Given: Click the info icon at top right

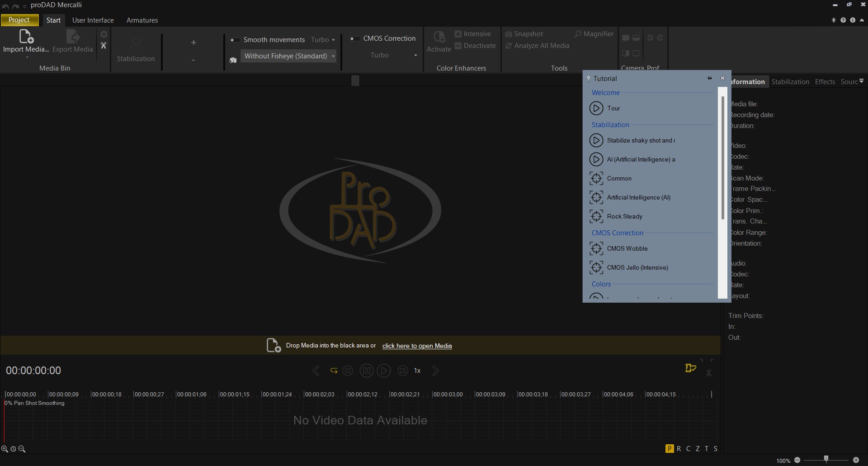Looking at the screenshot, I should pos(853,20).
